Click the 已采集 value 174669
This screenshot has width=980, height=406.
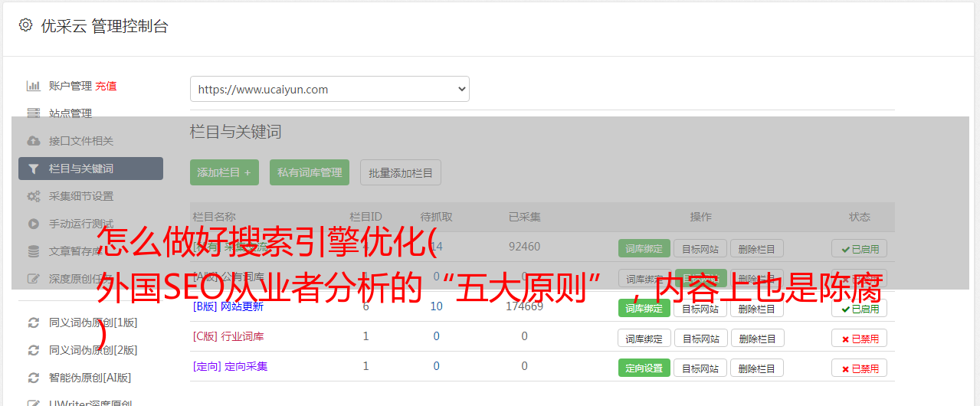(524, 306)
